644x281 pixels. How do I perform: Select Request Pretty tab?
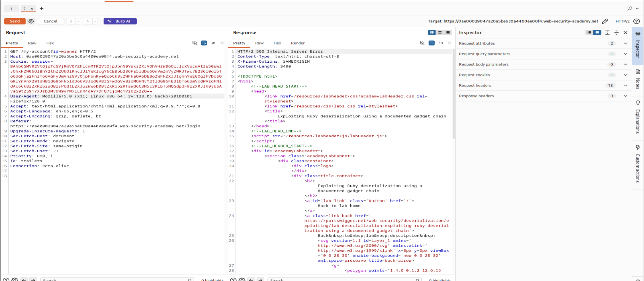(x=12, y=43)
